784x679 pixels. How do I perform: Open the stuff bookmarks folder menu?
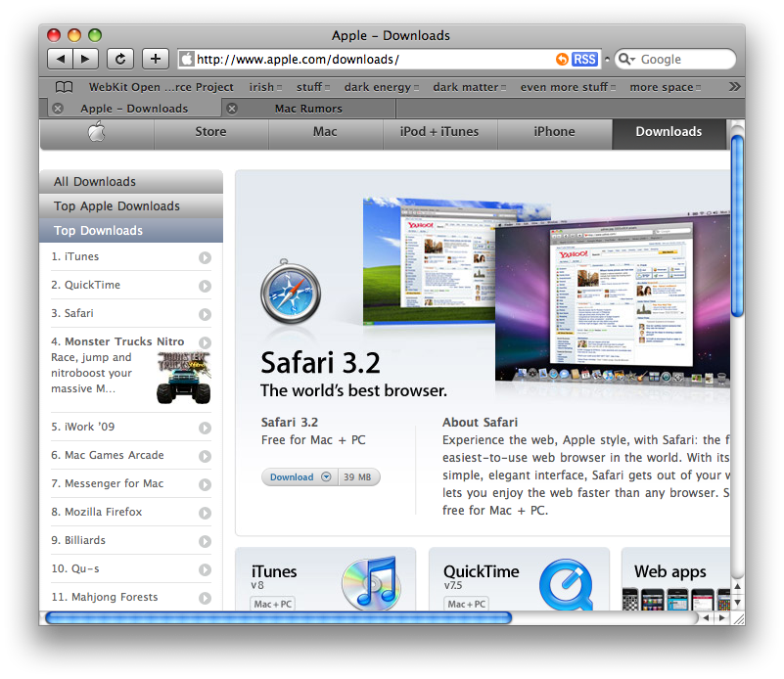coord(313,87)
